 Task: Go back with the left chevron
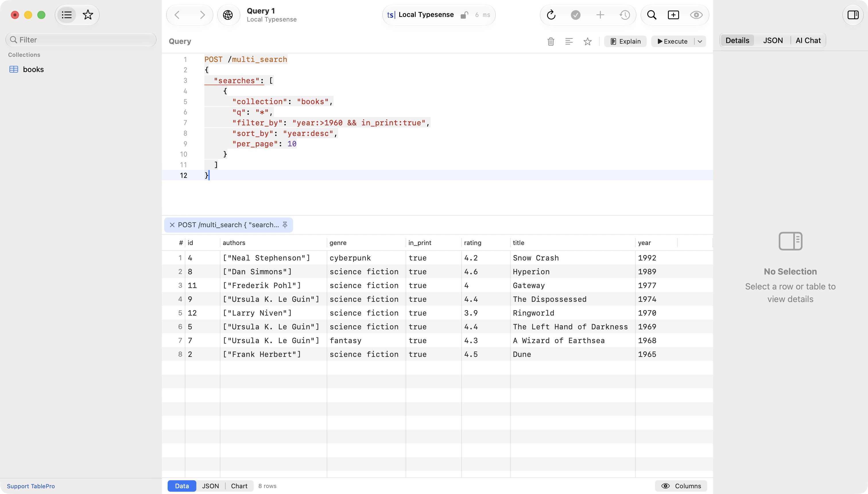[177, 15]
